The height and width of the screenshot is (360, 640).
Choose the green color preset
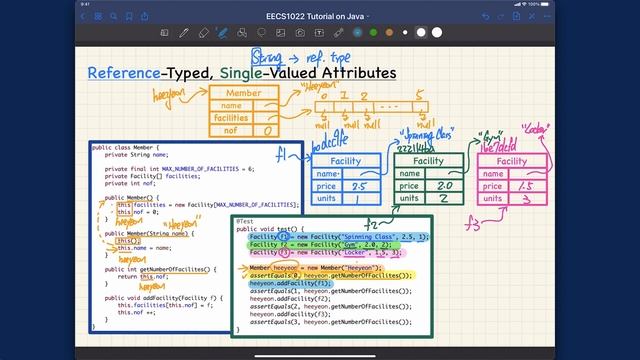point(373,33)
